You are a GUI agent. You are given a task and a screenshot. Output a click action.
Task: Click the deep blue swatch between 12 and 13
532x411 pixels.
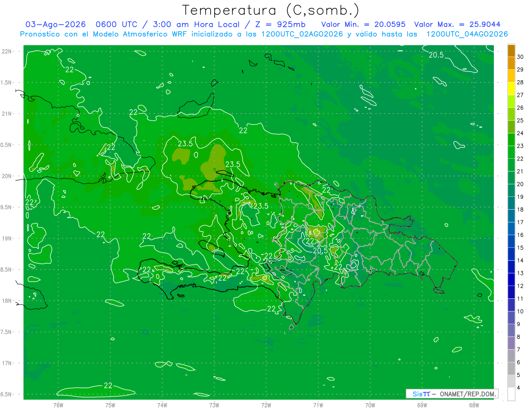tap(511, 279)
